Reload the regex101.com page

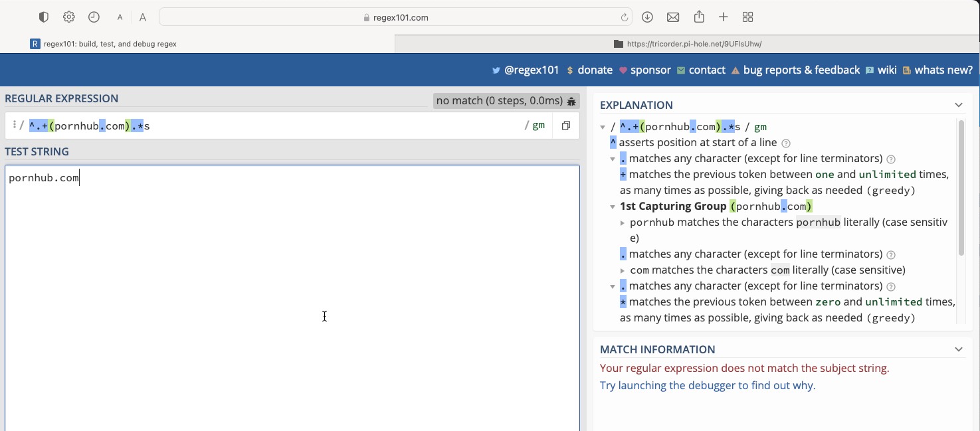[x=625, y=17]
